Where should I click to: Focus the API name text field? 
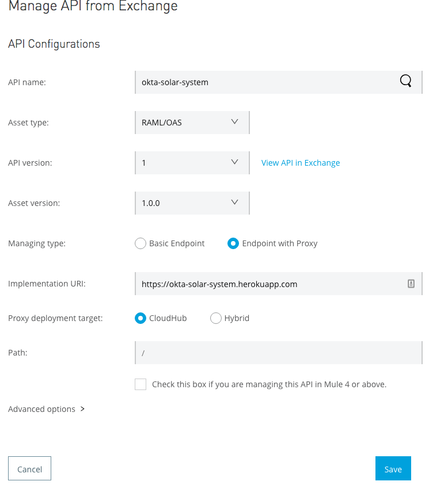point(265,82)
